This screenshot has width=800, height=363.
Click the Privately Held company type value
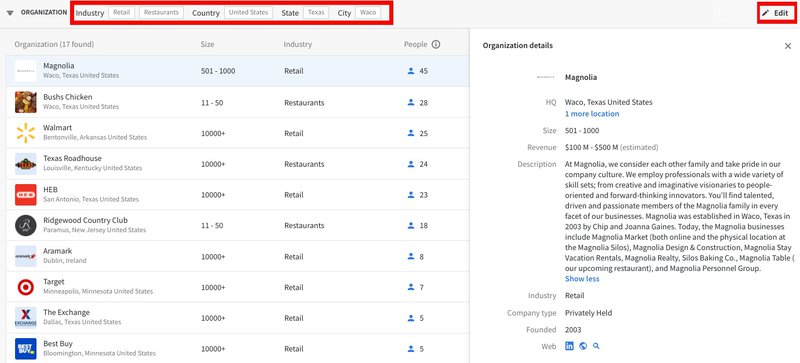(x=588, y=313)
